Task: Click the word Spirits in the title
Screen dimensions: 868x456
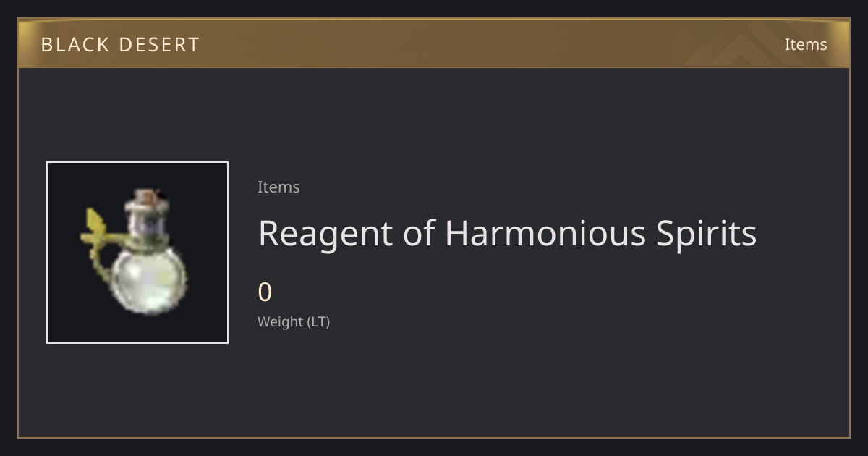Action: pyautogui.click(x=707, y=235)
